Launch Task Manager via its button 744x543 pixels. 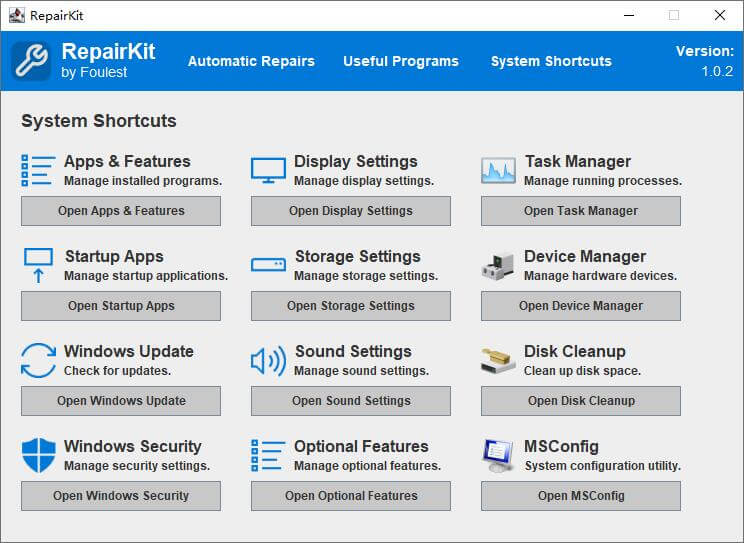pos(581,211)
